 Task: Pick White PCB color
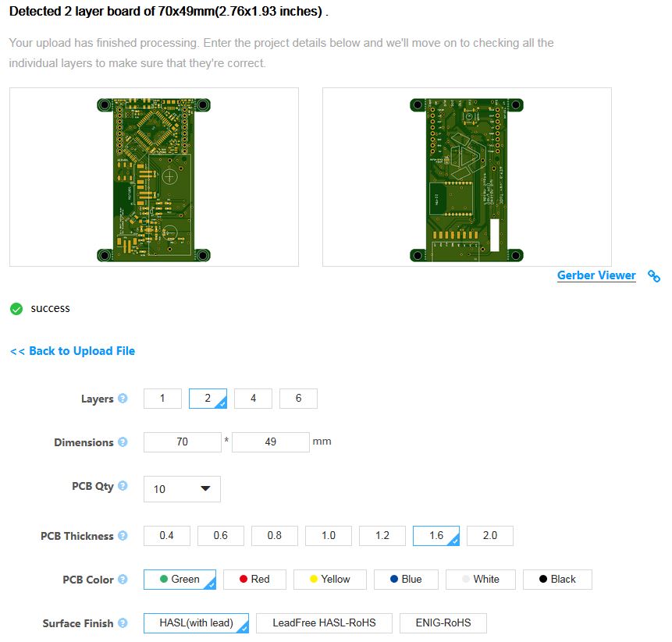tap(481, 580)
